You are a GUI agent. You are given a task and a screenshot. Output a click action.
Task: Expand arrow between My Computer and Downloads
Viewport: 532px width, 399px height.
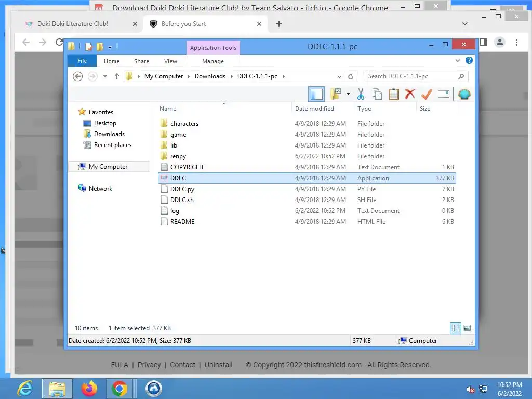coord(189,76)
